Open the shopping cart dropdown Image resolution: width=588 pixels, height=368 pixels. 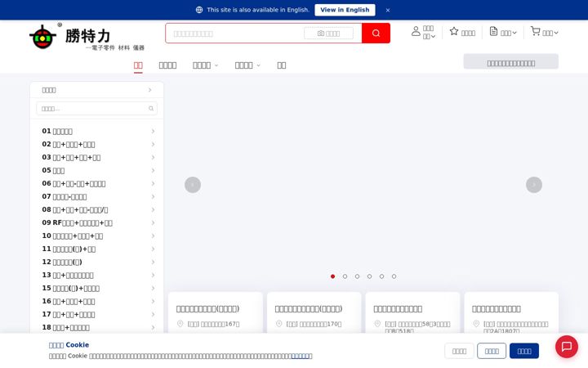545,32
